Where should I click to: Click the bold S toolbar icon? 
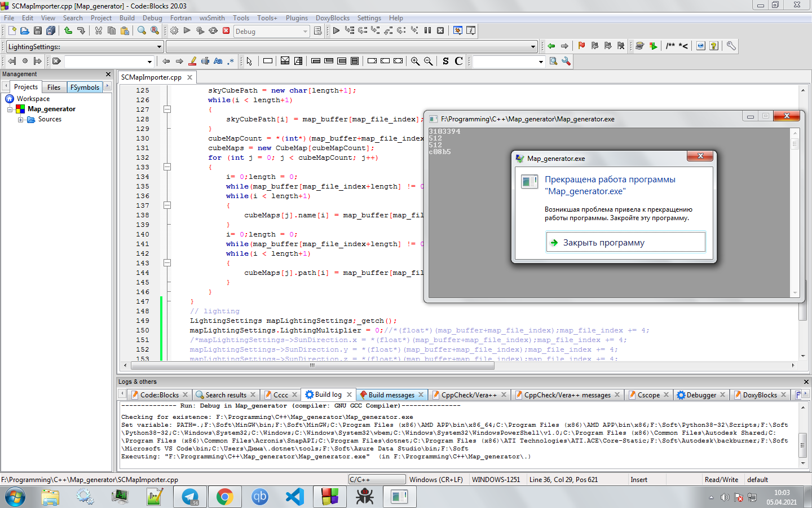(x=446, y=62)
